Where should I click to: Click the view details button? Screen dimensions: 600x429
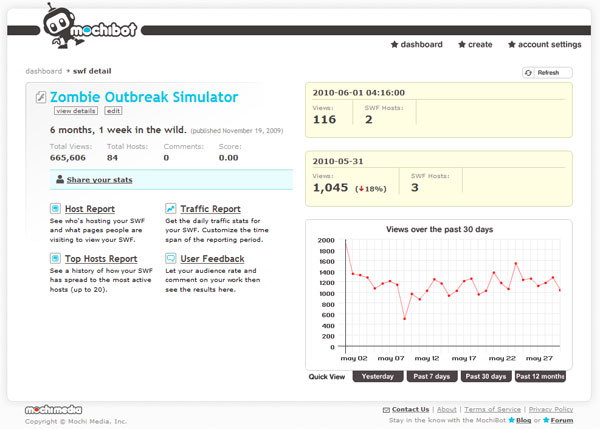point(76,111)
